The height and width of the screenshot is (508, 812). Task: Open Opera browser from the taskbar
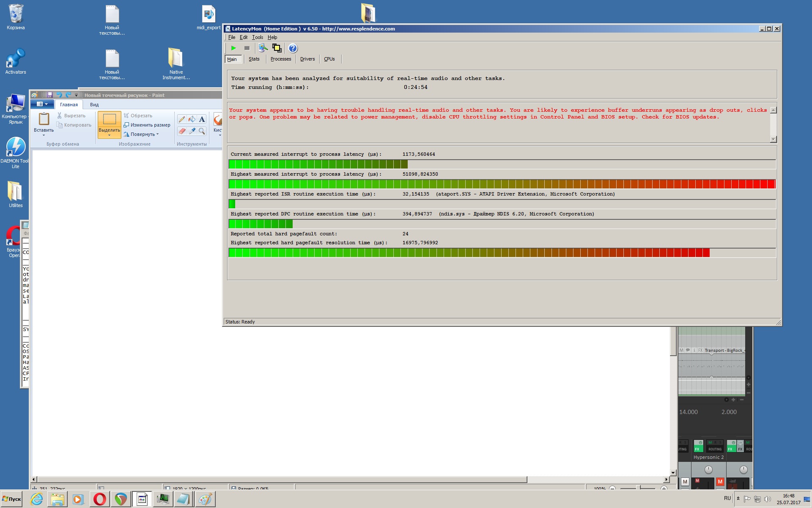(100, 500)
